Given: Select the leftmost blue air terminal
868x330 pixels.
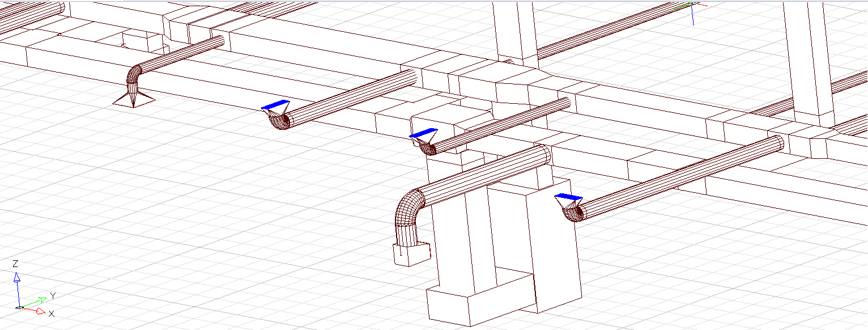Looking at the screenshot, I should 275,105.
